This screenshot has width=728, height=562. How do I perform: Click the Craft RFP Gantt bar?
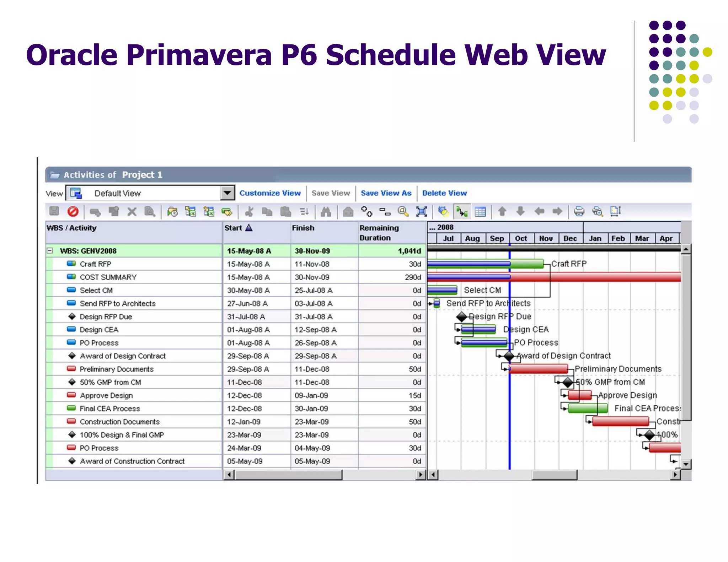point(485,264)
